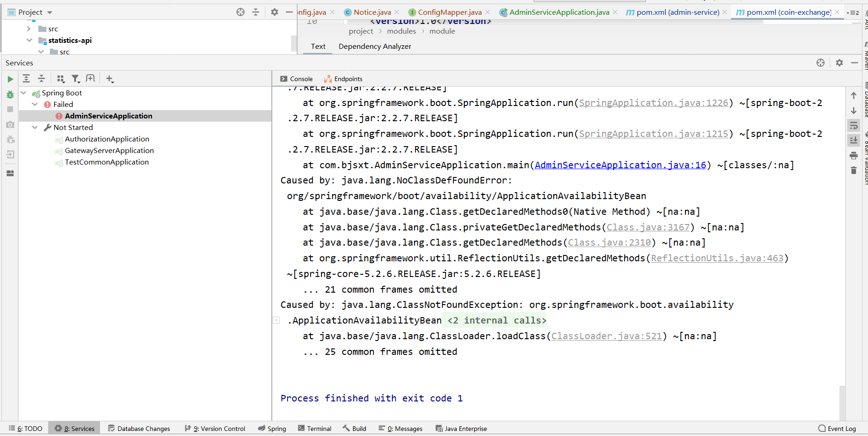Viewport: 868px width, 436px height.
Task: Click the Project panel locate crosshair icon
Action: point(240,12)
